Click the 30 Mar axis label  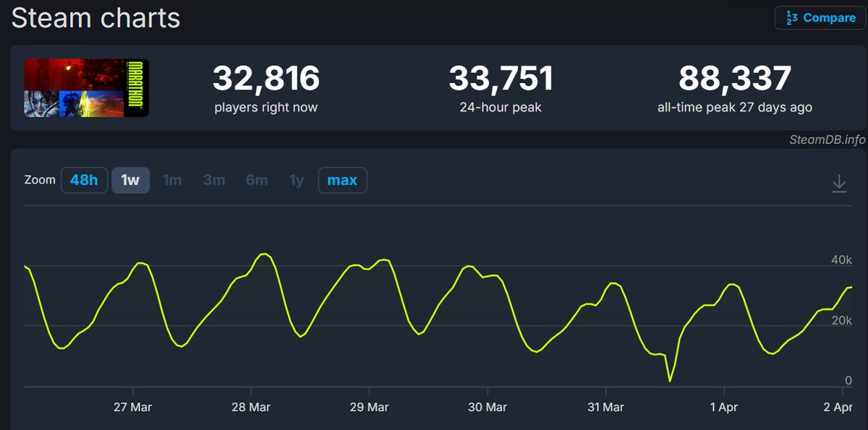click(487, 407)
